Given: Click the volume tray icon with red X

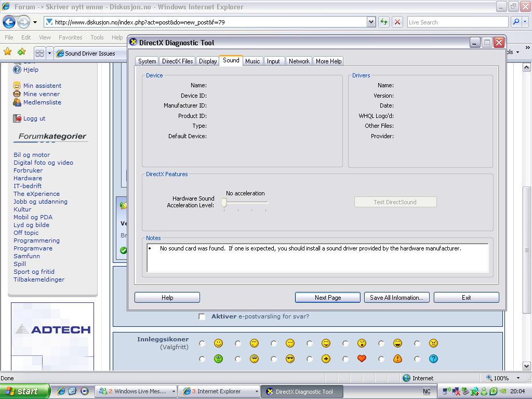Looking at the screenshot, I should 456,391.
